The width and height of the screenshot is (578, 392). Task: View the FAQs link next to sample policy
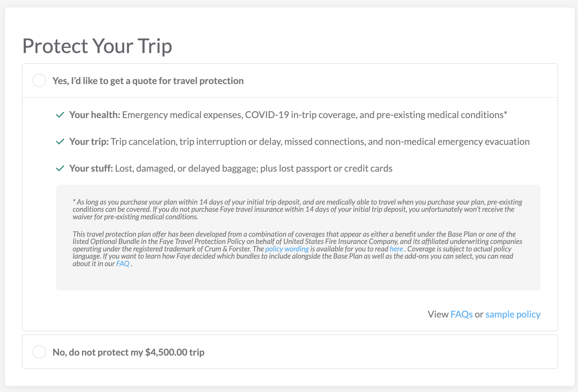coord(461,314)
